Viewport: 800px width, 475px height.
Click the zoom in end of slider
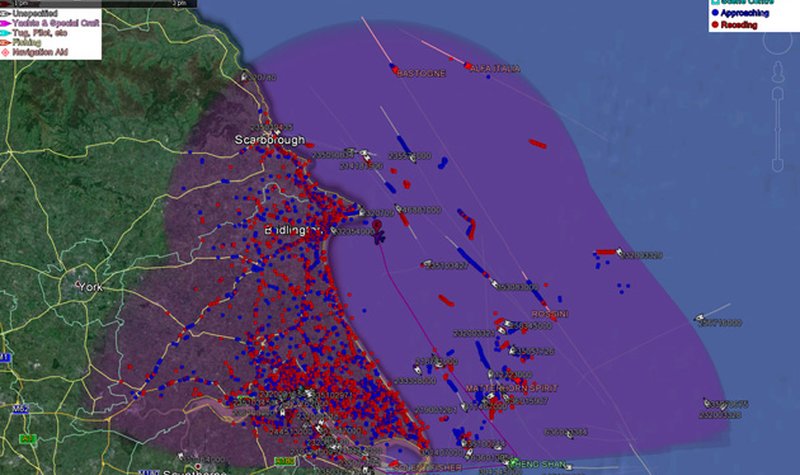coord(778,92)
